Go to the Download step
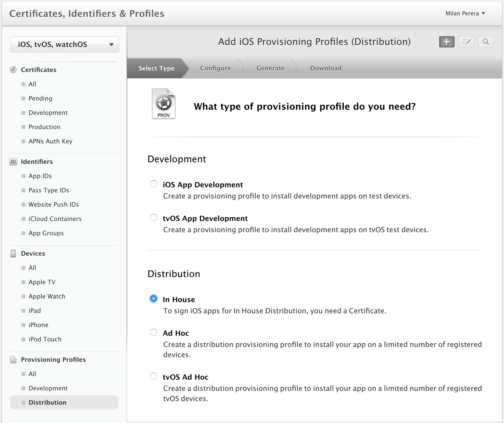 pyautogui.click(x=326, y=68)
